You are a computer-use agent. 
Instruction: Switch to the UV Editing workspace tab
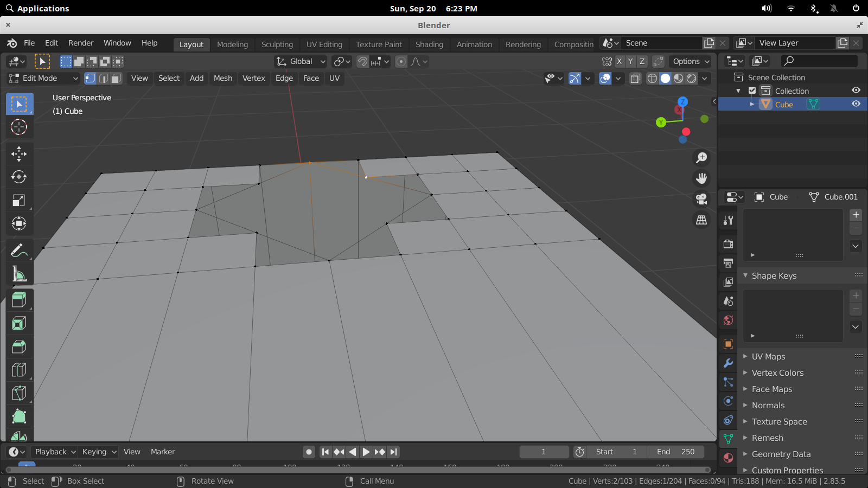click(x=324, y=44)
